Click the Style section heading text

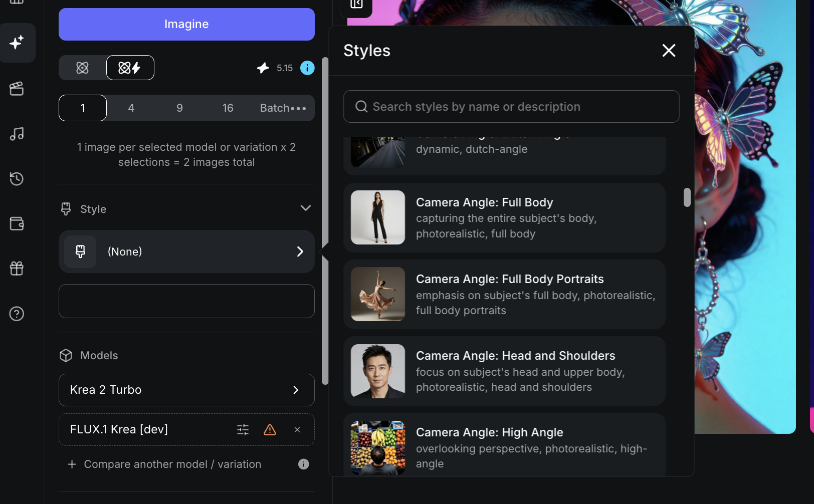coord(93,209)
